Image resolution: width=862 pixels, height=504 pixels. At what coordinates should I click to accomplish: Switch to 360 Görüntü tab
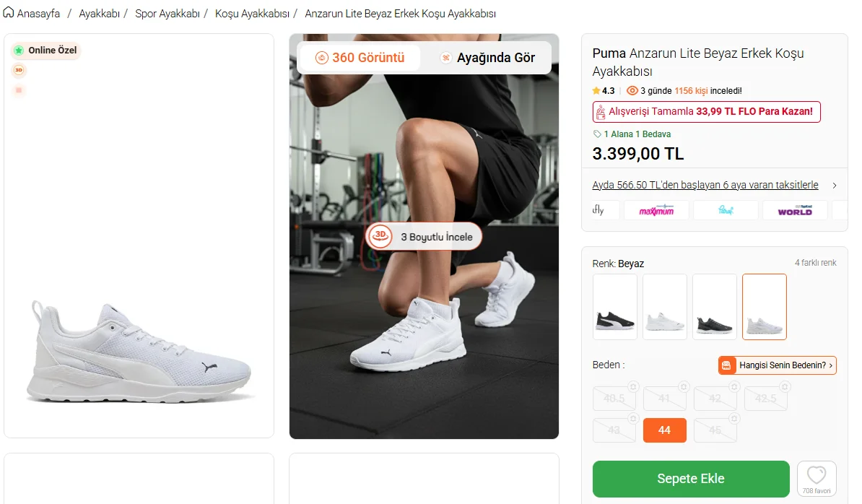(x=360, y=58)
